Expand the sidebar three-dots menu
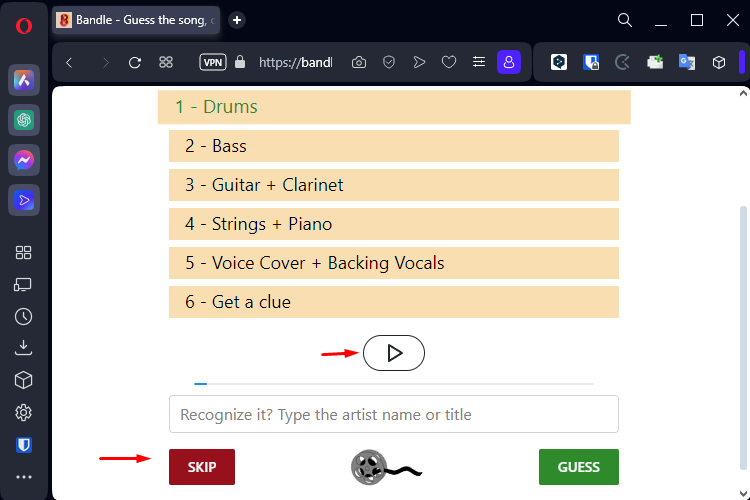Image resolution: width=750 pixels, height=500 pixels. tap(23, 477)
